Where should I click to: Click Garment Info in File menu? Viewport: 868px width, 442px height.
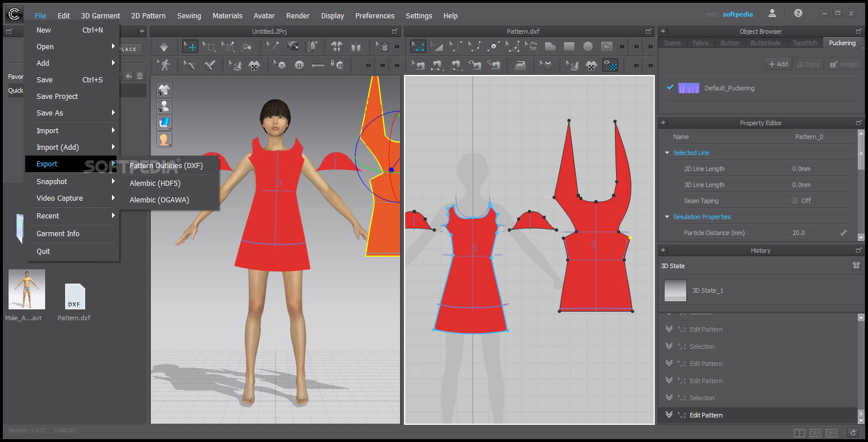pyautogui.click(x=58, y=233)
